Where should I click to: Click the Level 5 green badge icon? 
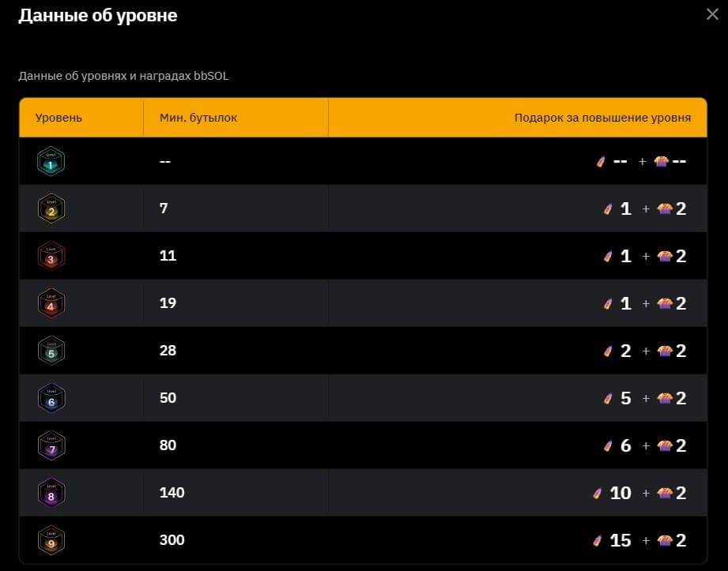tap(51, 351)
